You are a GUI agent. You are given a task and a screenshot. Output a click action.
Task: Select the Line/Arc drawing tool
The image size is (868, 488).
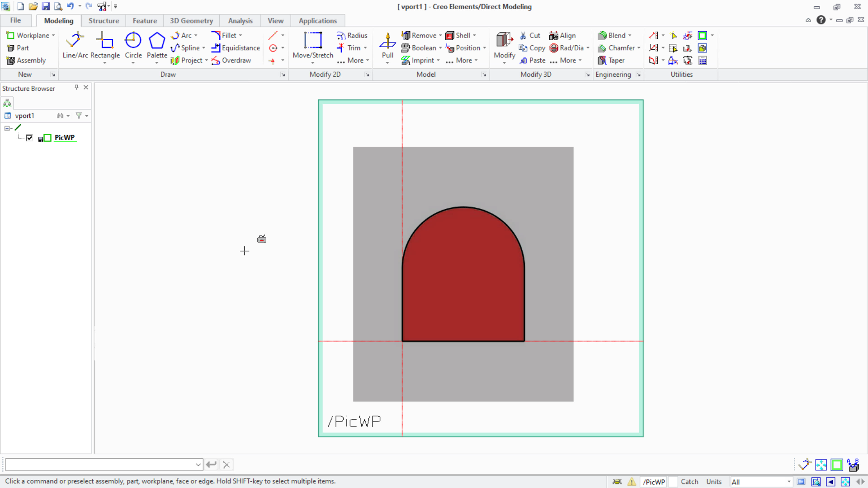75,45
